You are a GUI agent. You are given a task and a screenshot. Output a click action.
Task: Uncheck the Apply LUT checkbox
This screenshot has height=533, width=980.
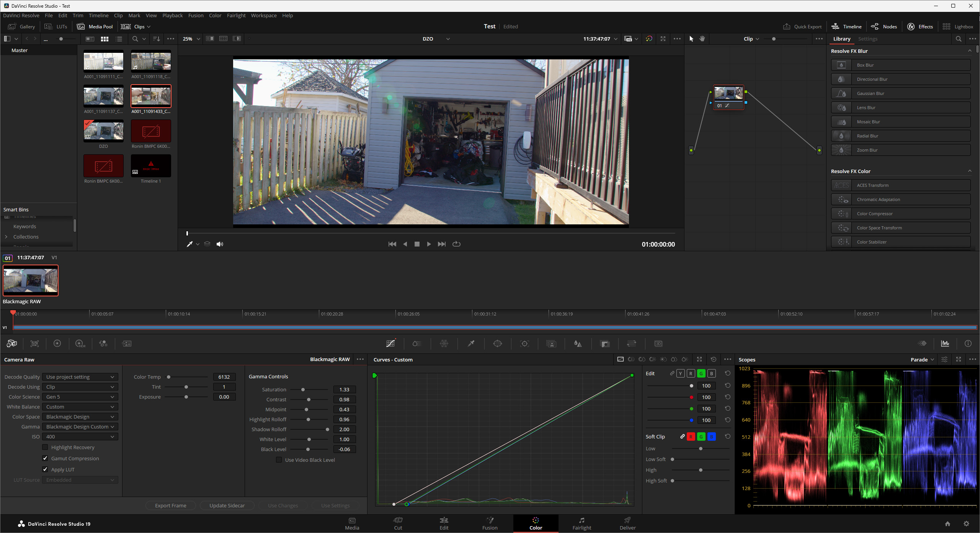[x=45, y=469]
